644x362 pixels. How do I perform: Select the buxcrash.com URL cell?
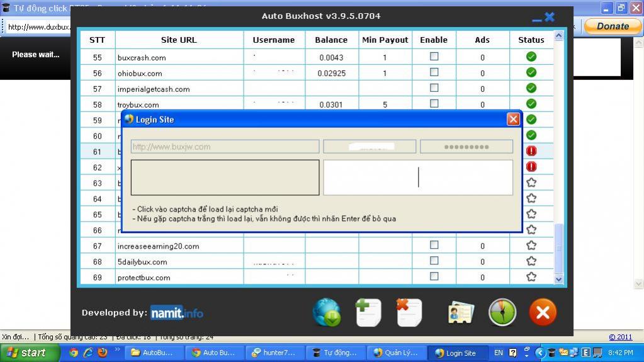pyautogui.click(x=179, y=57)
